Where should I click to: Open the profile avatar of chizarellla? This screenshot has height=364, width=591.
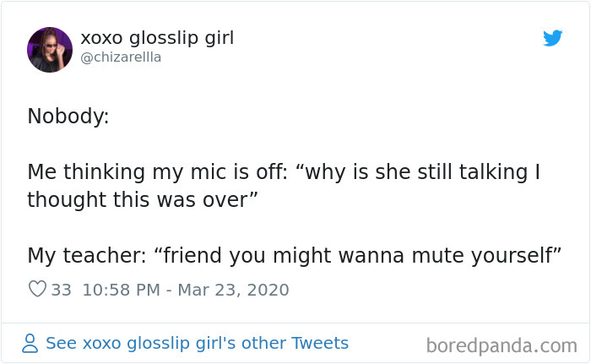(x=50, y=49)
